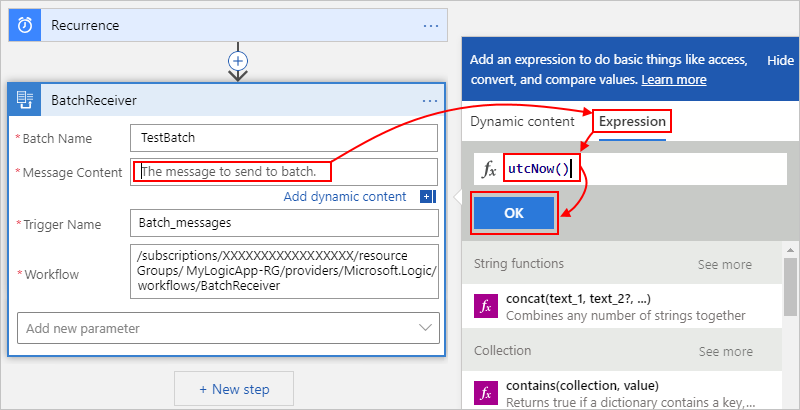Switch to the Dynamic content tab
The width and height of the screenshot is (800, 410).
[522, 122]
